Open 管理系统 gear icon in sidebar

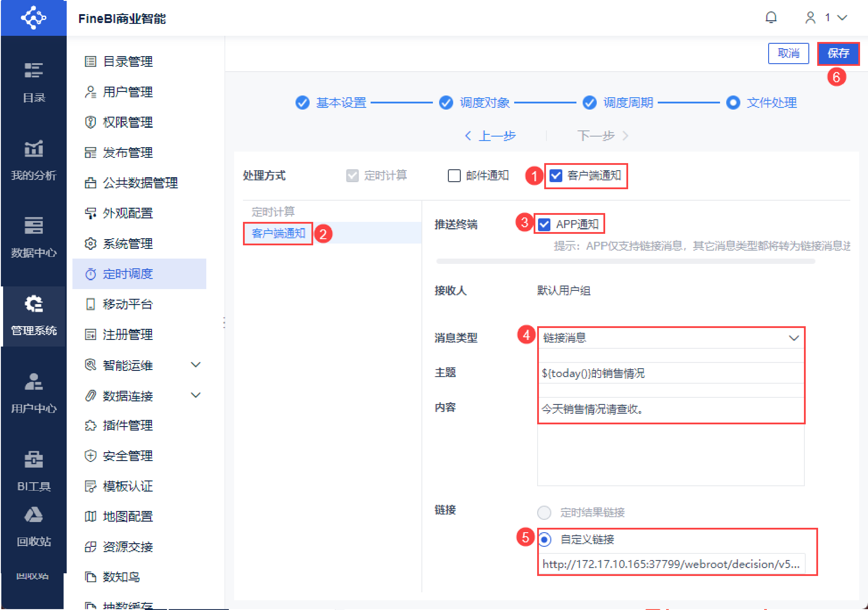[34, 304]
